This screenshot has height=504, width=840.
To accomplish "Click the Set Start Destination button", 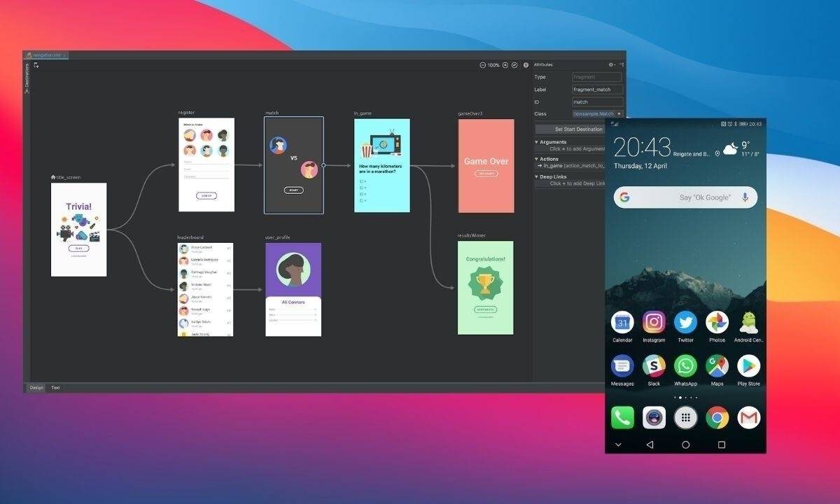I will pos(578,129).
